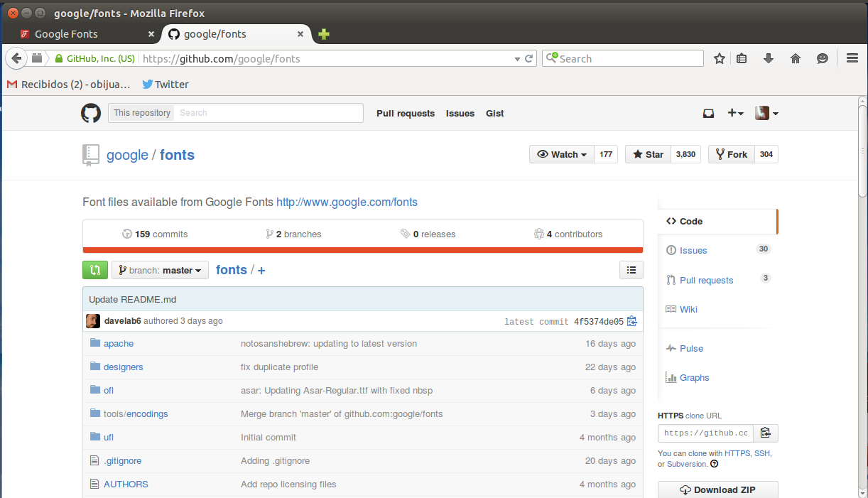Viewport: 868px width, 498px height.
Task: Open the Issues tab in sidebar
Action: pos(693,250)
